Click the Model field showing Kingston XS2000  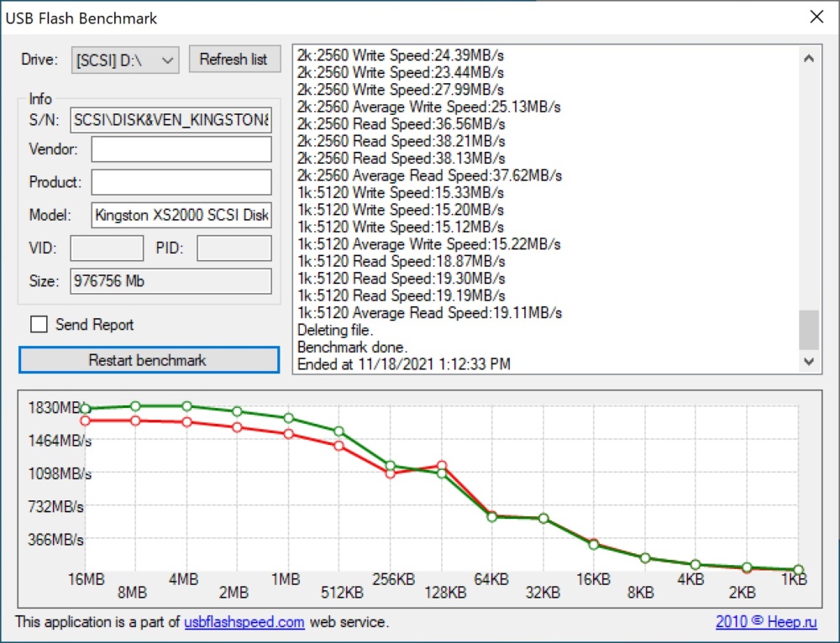coord(181,215)
